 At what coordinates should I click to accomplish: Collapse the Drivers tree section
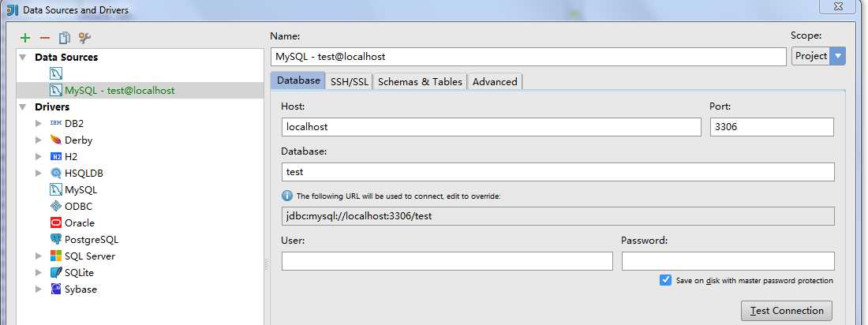click(x=23, y=106)
